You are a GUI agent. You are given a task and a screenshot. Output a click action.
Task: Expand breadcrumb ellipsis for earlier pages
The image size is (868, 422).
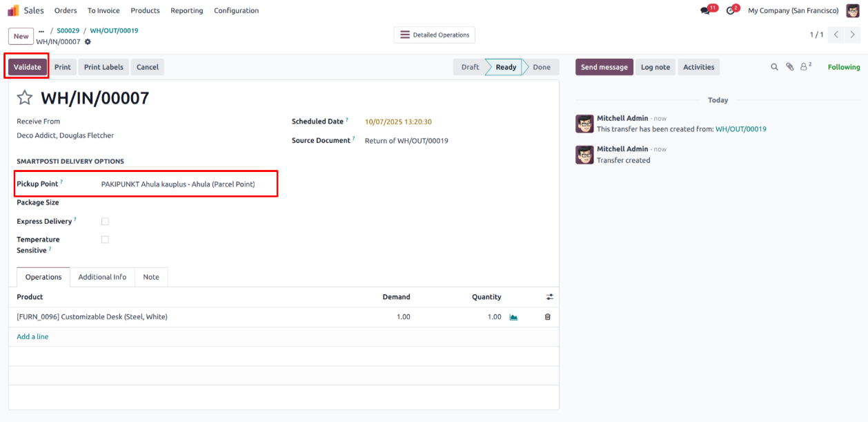point(41,31)
